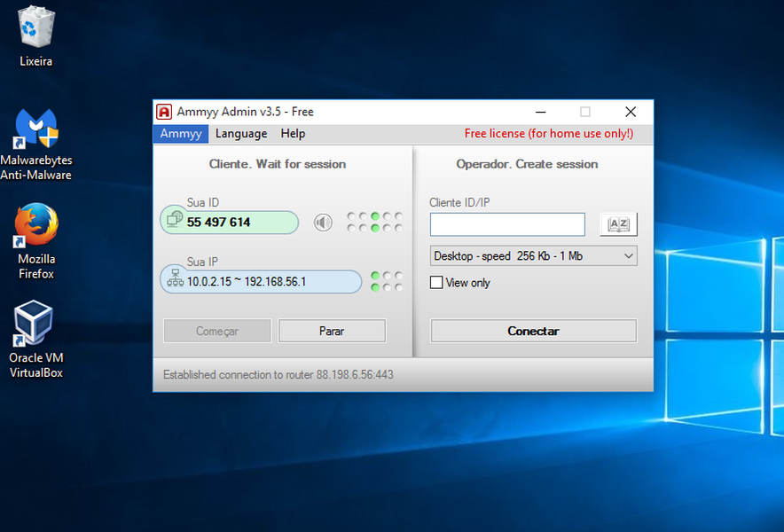
Task: Click the Ammyy Admin title bar logo
Action: [x=164, y=112]
